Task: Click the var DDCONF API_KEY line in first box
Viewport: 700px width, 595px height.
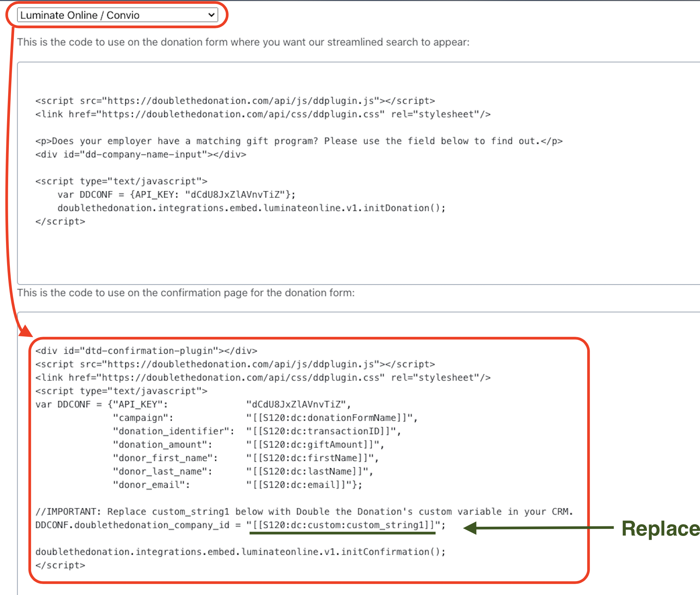Action: pos(176,195)
